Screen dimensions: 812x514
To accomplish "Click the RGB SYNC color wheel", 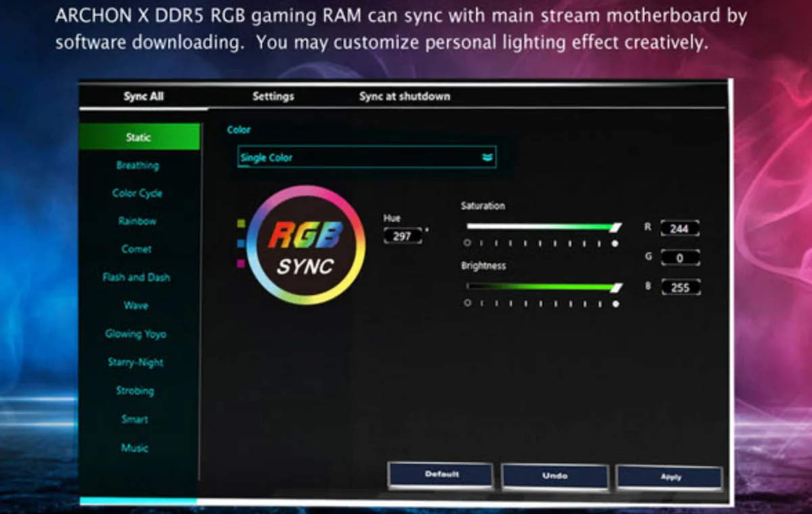I will 306,245.
